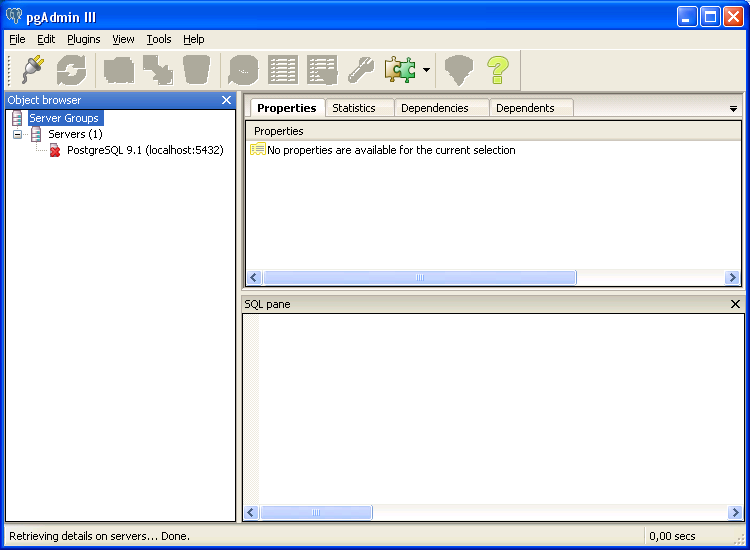The height and width of the screenshot is (550, 750).
Task: Click the Guru hint toolbar icon
Action: pos(459,70)
